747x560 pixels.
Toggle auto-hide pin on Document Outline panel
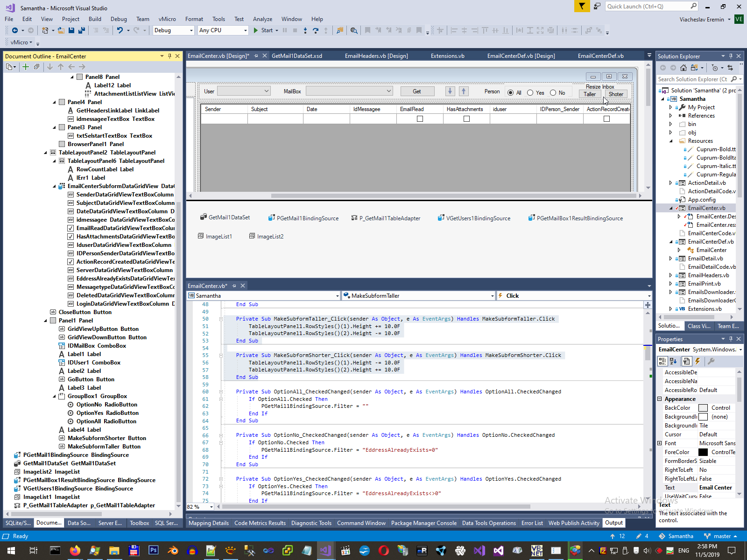pyautogui.click(x=169, y=56)
